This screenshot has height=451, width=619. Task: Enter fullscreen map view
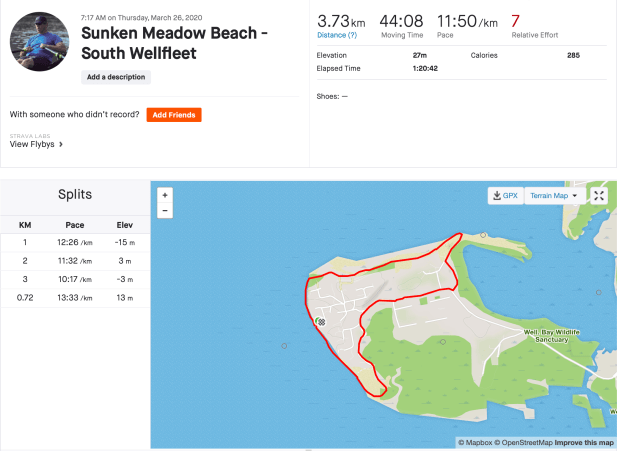tap(599, 196)
